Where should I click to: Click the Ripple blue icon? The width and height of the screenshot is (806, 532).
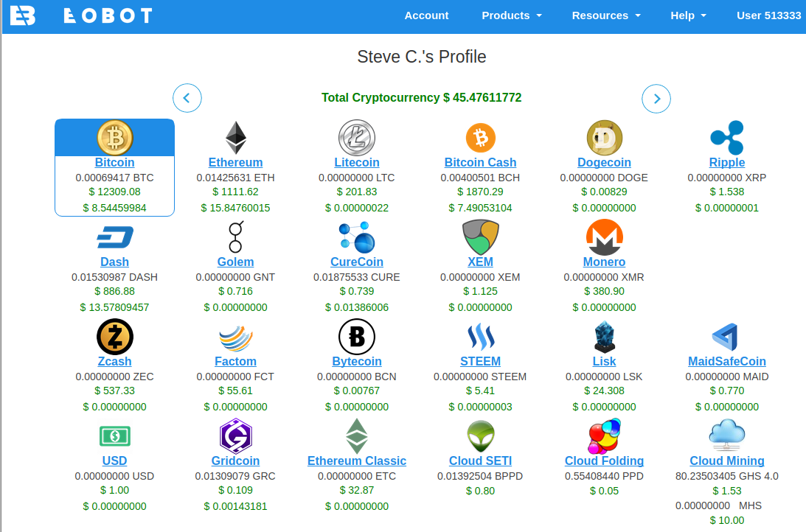tap(727, 138)
